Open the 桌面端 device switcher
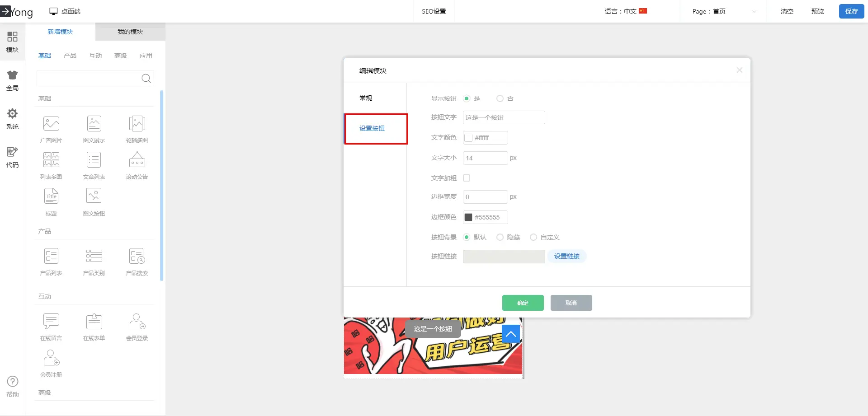The image size is (868, 416). (x=65, y=11)
